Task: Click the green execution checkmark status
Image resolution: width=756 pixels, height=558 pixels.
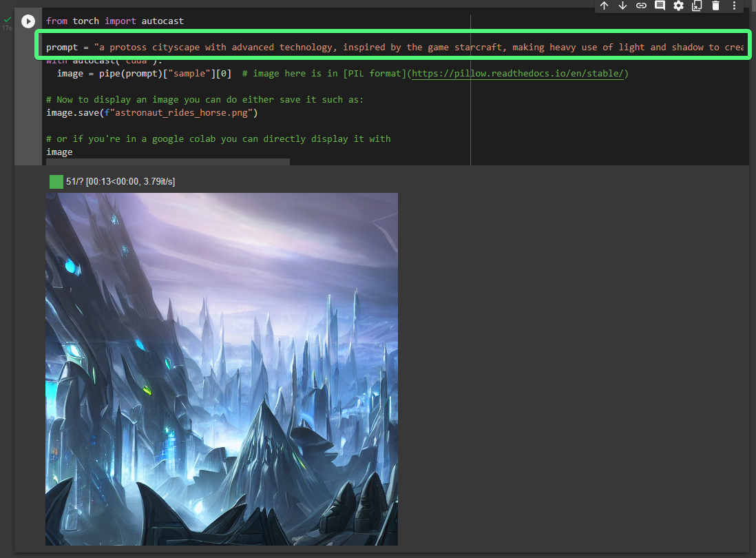Action: point(8,20)
